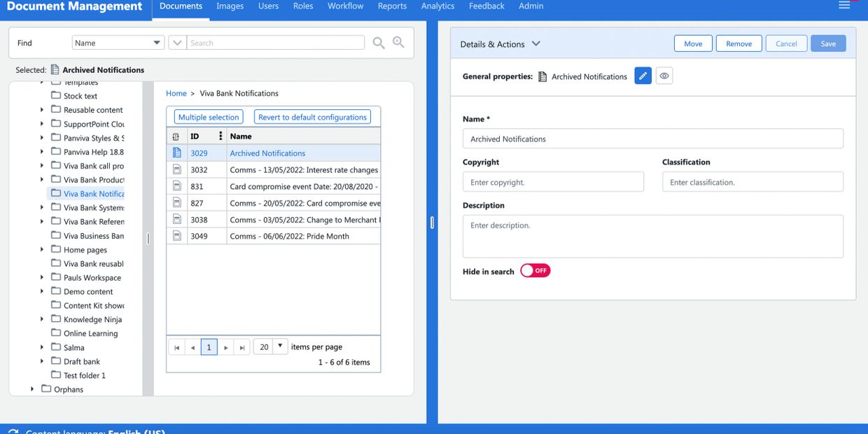Viewport: 868px width, 434px height.
Task: Open the Name search field dropdown
Action: coord(157,43)
